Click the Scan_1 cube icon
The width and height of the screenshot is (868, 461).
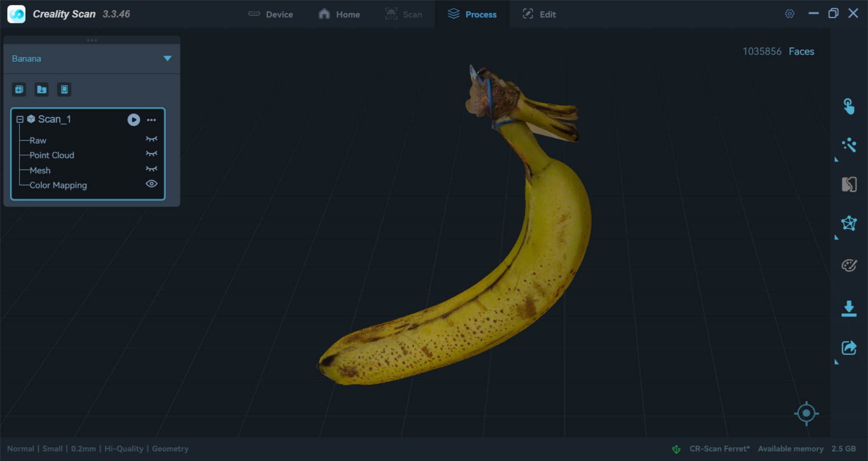(x=31, y=119)
